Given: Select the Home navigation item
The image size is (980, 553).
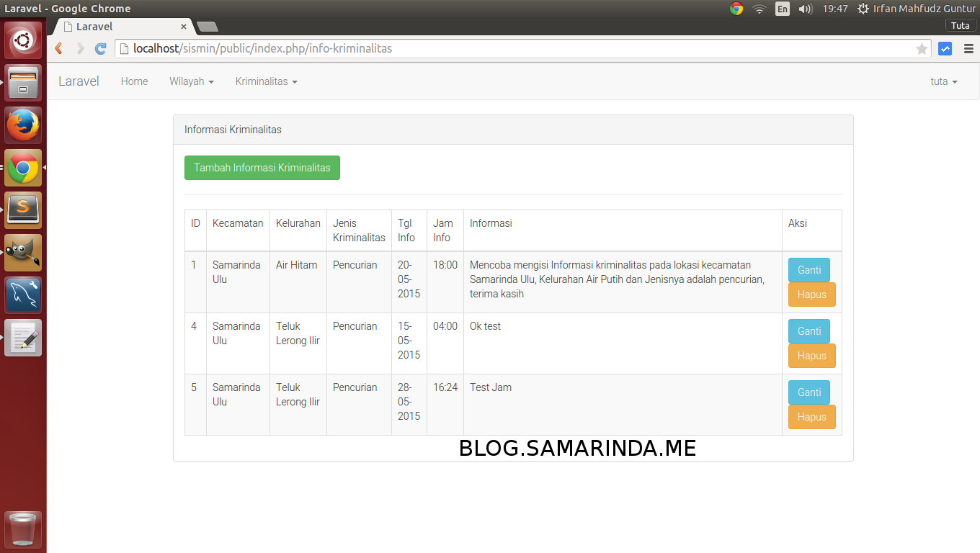Looking at the screenshot, I should pyautogui.click(x=134, y=81).
